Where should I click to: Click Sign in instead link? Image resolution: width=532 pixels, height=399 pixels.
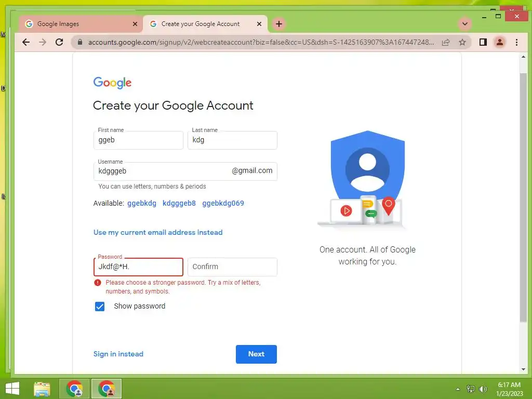118,354
